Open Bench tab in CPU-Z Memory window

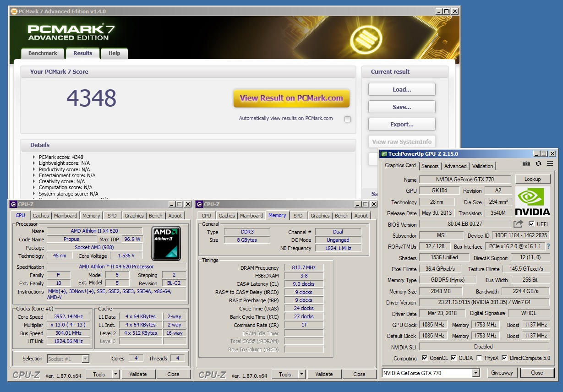pos(342,216)
